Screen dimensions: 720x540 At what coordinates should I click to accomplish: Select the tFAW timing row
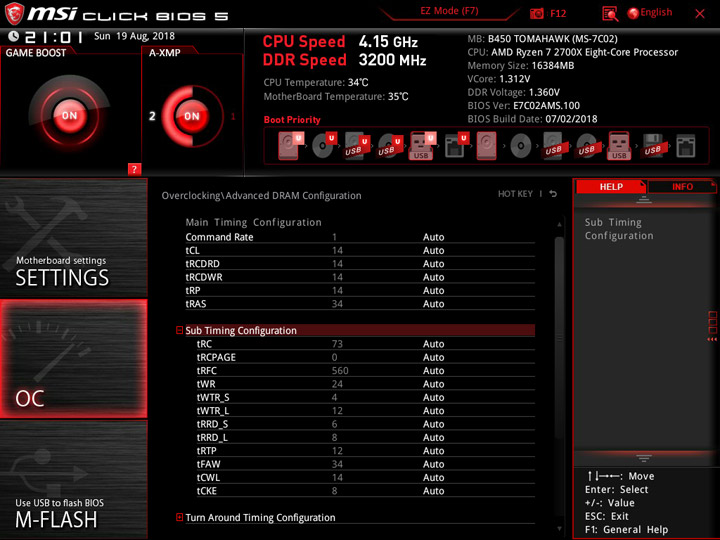[x=366, y=464]
